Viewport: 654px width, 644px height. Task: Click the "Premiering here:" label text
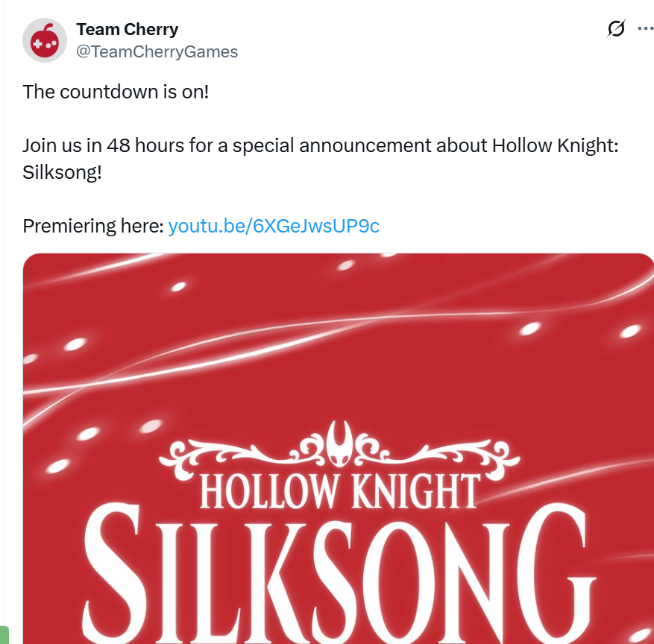pyautogui.click(x=93, y=226)
